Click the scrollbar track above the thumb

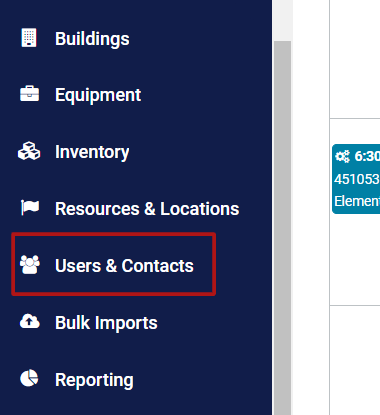coord(282,20)
